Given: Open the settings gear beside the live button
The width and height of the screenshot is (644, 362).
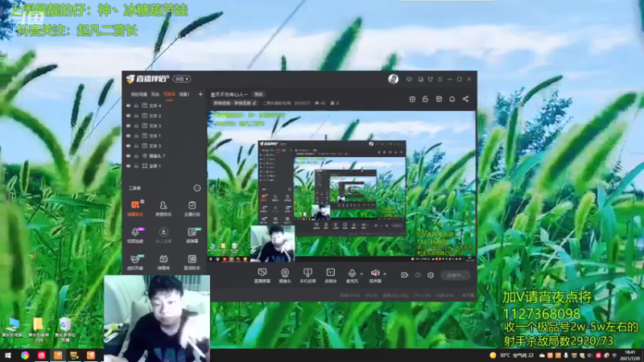Looking at the screenshot, I should (431, 275).
